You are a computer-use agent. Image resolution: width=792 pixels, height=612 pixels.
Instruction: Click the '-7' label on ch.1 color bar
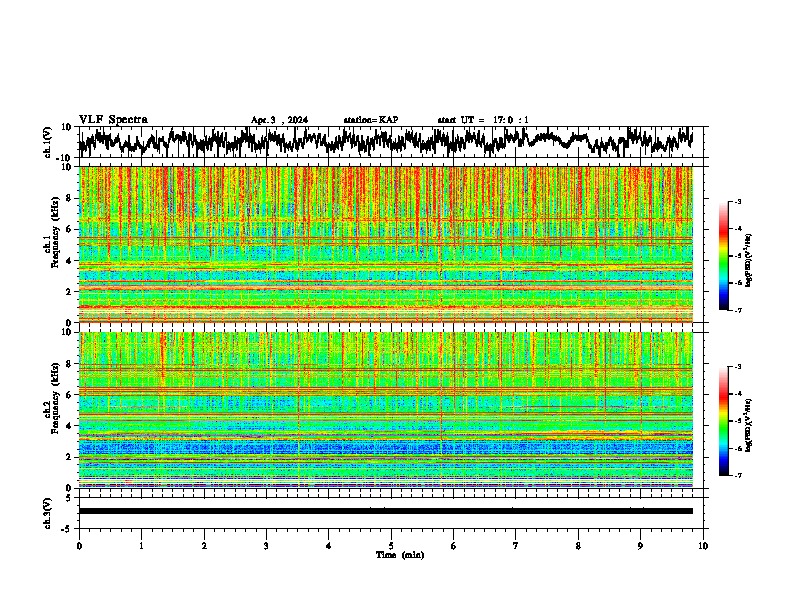tap(737, 310)
